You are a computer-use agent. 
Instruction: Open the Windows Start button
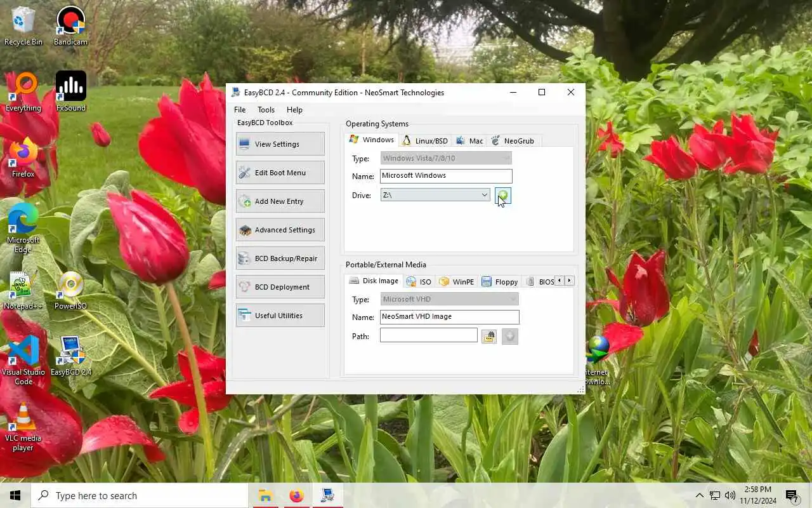[x=15, y=495]
